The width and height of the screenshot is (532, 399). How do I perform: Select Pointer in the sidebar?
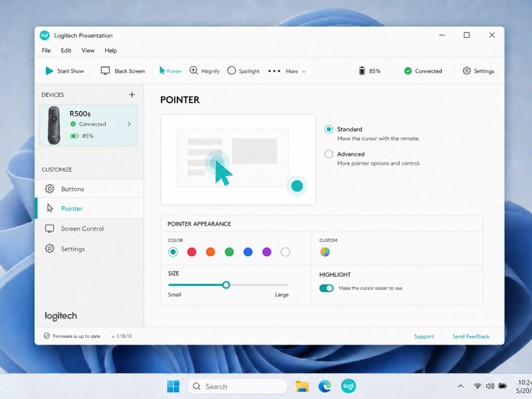click(89, 208)
